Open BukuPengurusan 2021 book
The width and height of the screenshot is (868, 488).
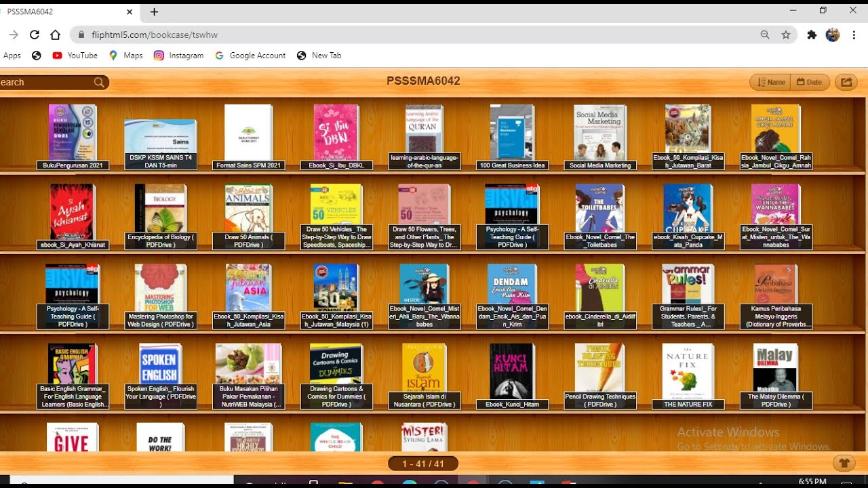coord(73,136)
